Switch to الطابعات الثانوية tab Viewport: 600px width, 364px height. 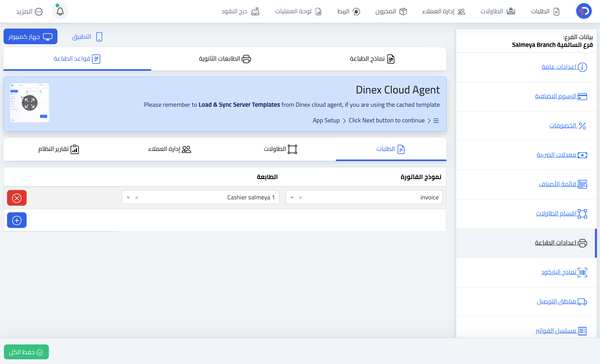(x=225, y=59)
